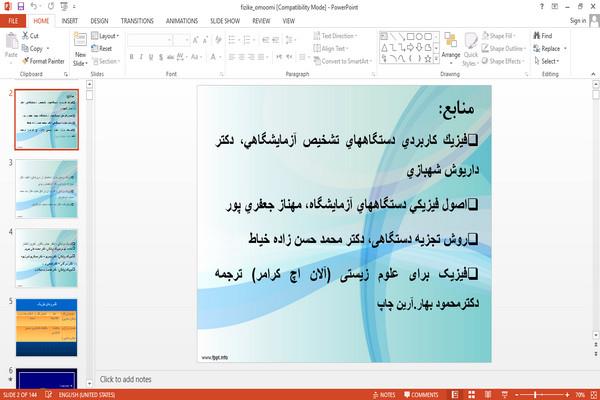The height and width of the screenshot is (400, 600).
Task: Select slide 3 thumbnail
Action: point(46,189)
